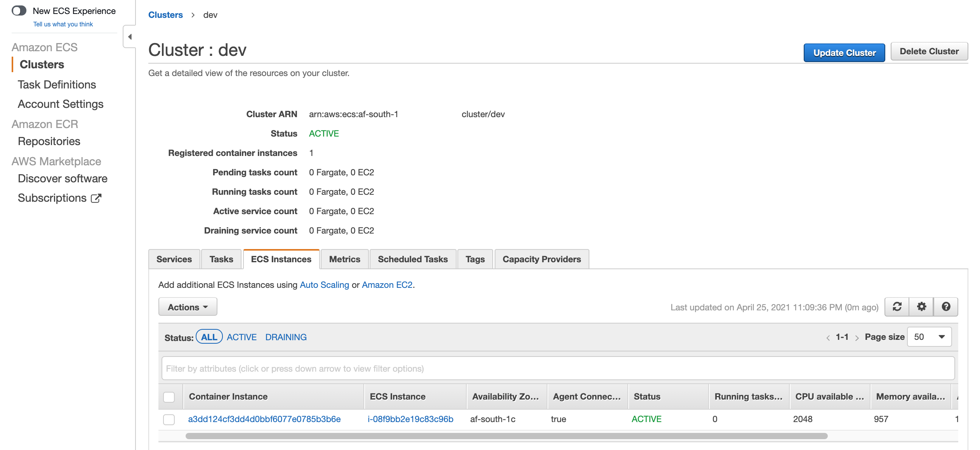Open the Metrics tab

(345, 259)
